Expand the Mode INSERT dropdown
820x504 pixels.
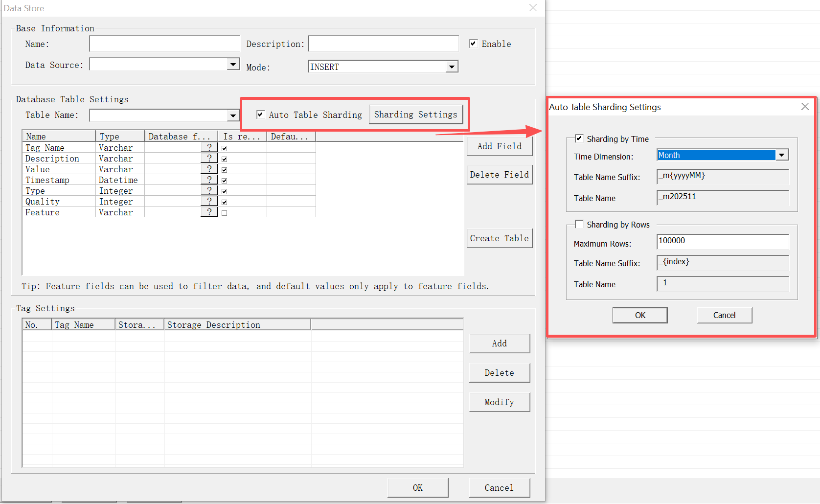tap(452, 67)
